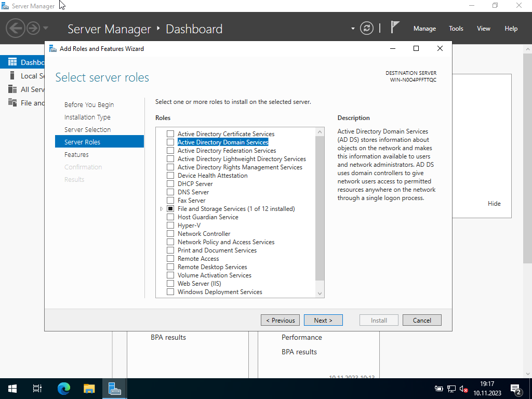
Task: Select Dashboard icon in left sidebar
Action: tap(12, 62)
